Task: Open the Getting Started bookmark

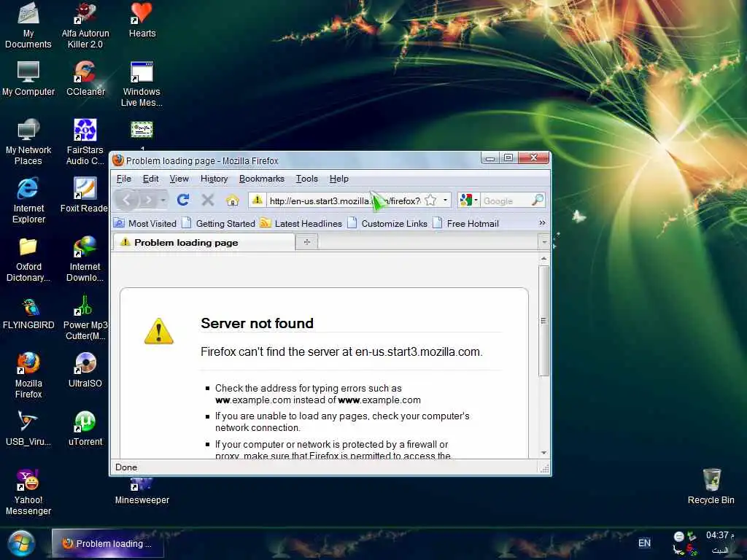Action: (x=219, y=223)
